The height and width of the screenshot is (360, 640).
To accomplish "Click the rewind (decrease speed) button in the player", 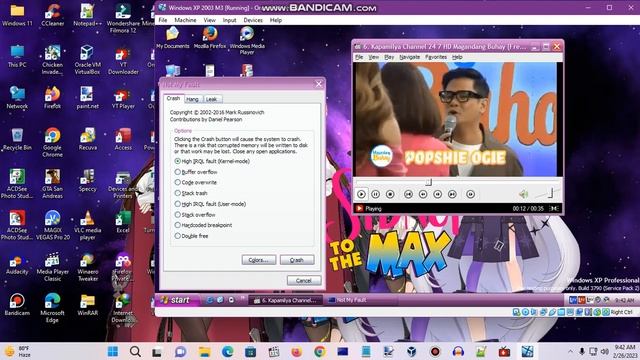I will pyautogui.click(x=423, y=194).
